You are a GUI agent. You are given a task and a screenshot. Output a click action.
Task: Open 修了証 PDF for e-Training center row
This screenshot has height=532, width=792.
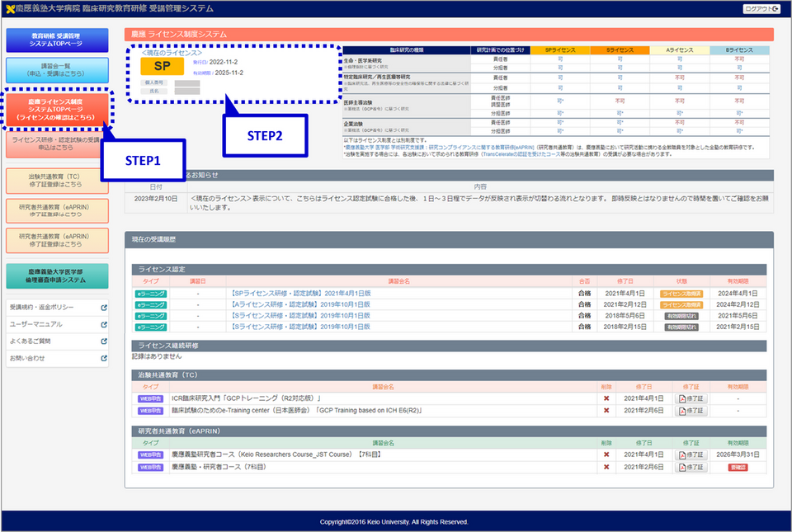pyautogui.click(x=691, y=411)
